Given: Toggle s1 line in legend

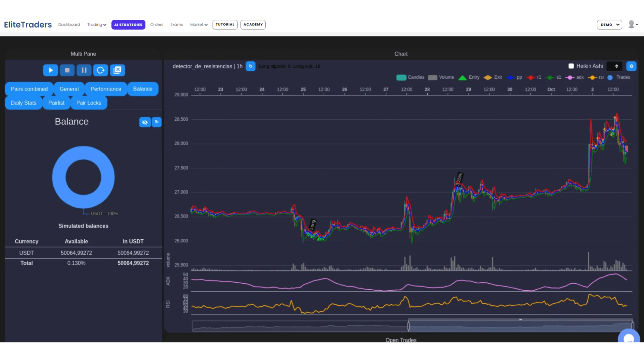Looking at the screenshot, I should (x=553, y=77).
